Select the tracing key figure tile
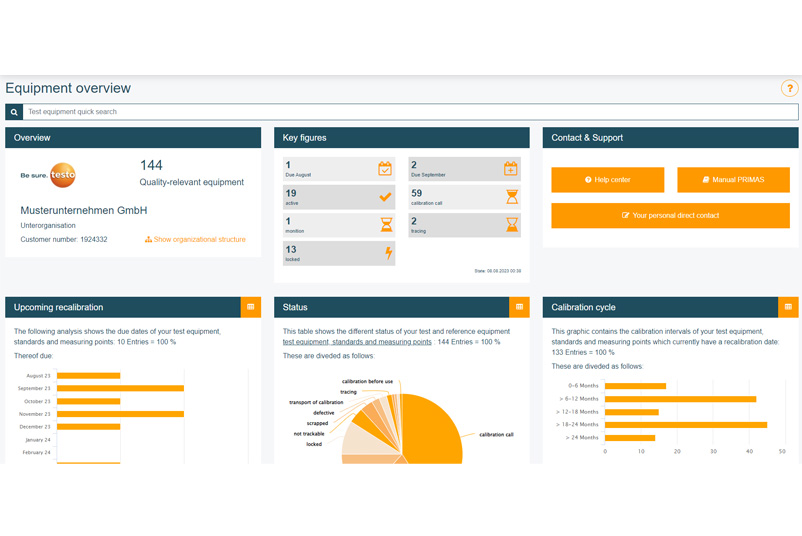The image size is (802, 536). click(x=464, y=225)
